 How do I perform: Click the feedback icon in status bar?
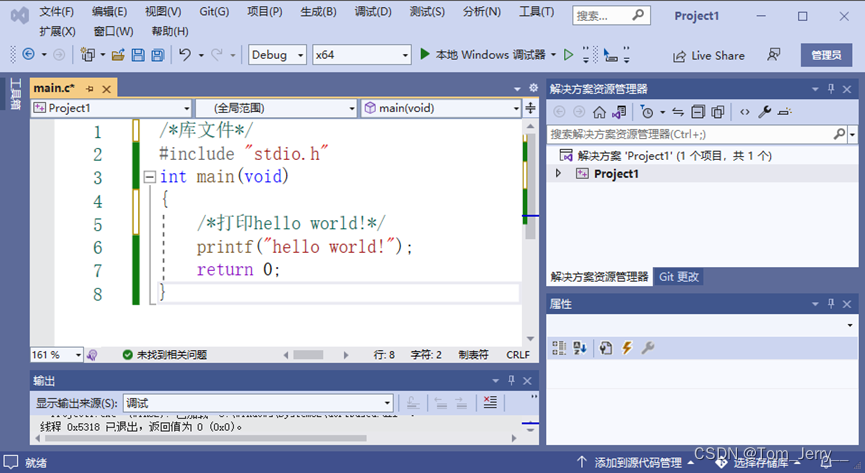(x=10, y=461)
